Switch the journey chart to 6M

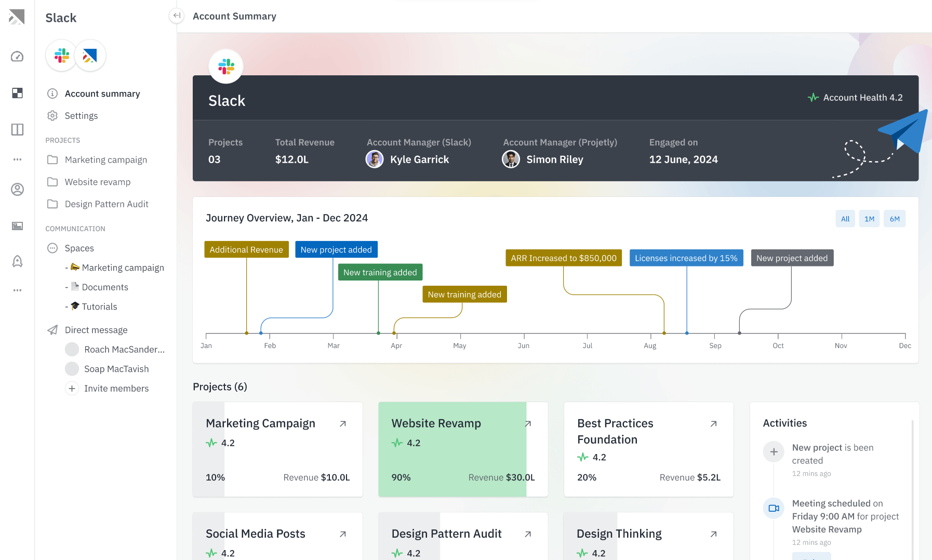point(895,219)
